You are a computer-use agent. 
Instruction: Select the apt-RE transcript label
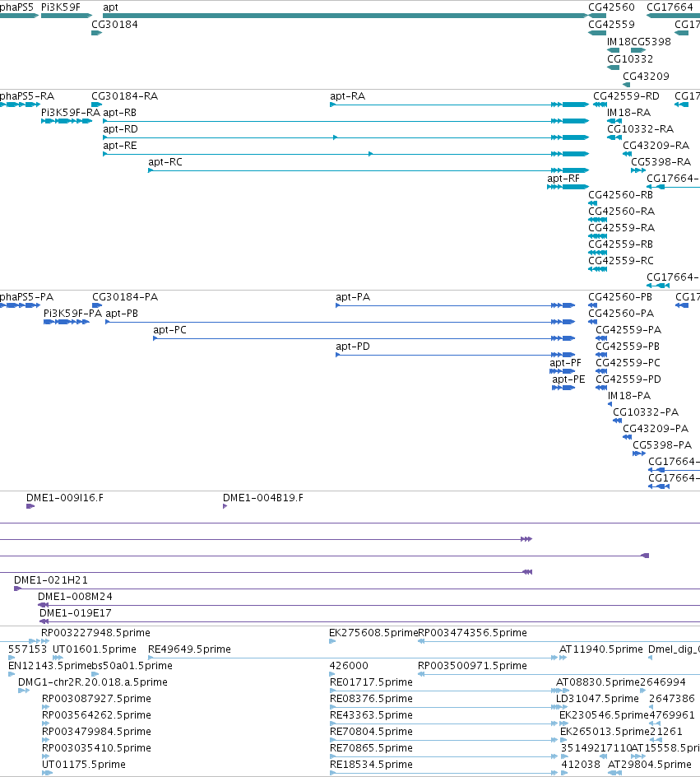click(x=120, y=145)
